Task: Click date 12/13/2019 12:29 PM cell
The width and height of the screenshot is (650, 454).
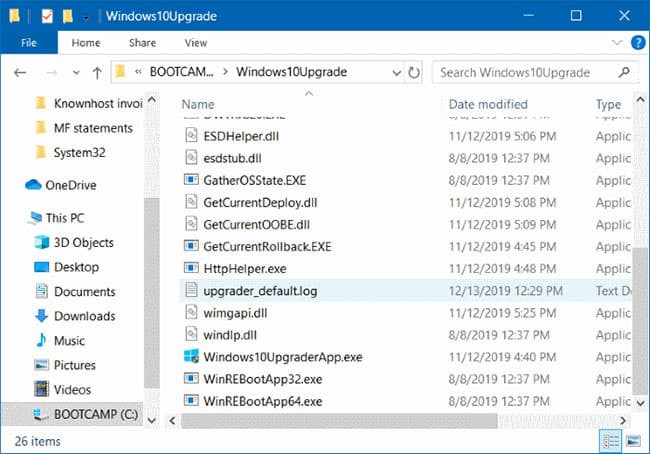Action: pyautogui.click(x=505, y=291)
